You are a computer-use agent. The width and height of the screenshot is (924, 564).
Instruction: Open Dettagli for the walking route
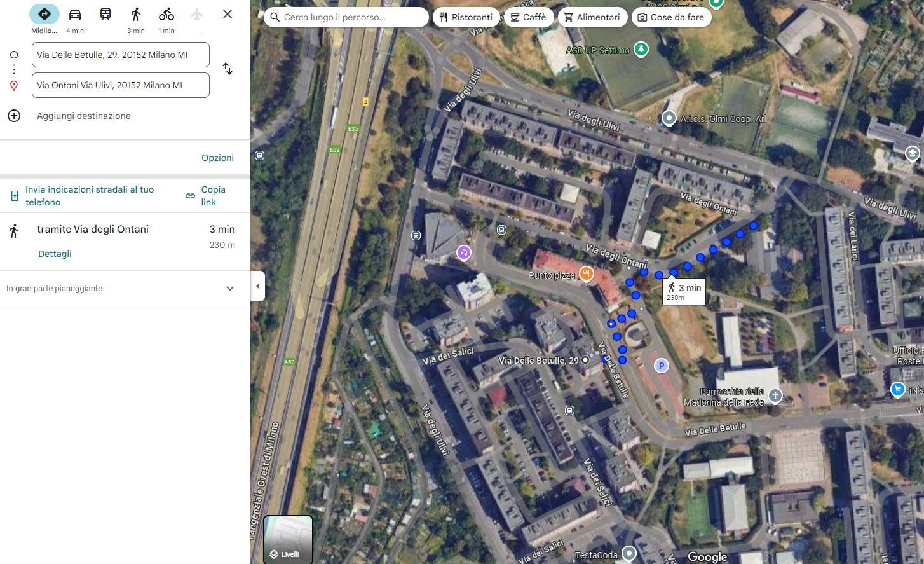pyautogui.click(x=55, y=254)
